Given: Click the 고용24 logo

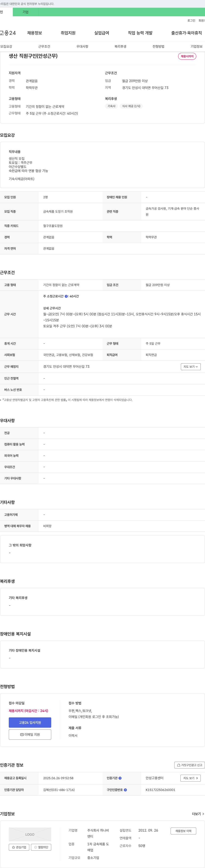Looking at the screenshot, I should (x=8, y=33).
